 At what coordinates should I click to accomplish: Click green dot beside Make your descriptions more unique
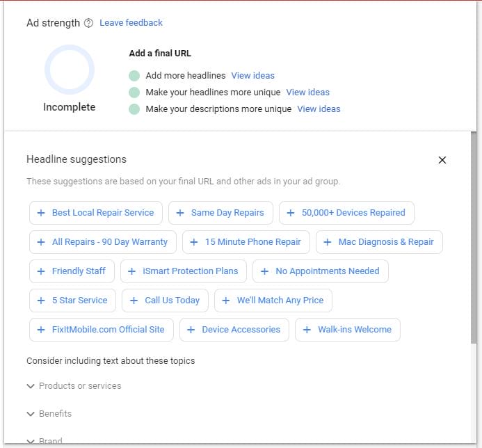tap(134, 109)
